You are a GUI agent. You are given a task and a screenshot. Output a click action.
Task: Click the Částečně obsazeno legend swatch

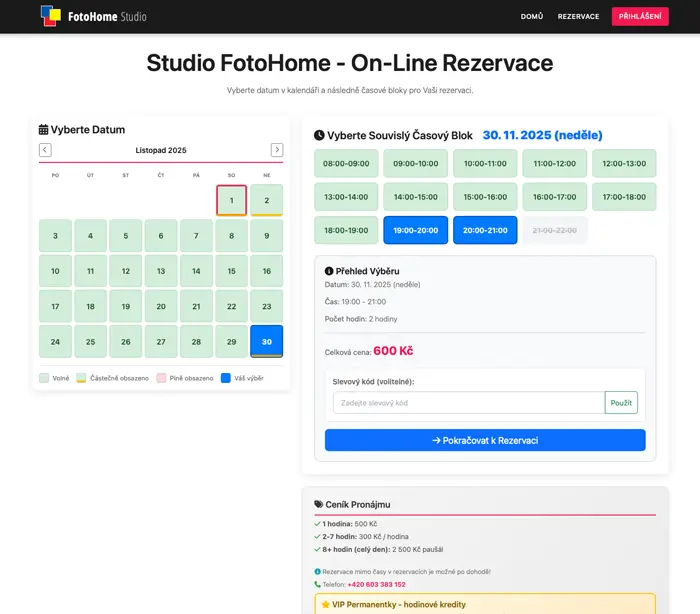(x=81, y=378)
